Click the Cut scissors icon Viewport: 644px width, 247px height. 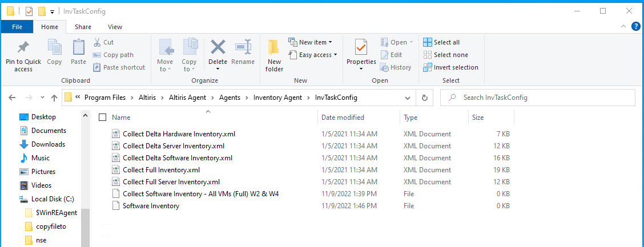pyautogui.click(x=96, y=42)
